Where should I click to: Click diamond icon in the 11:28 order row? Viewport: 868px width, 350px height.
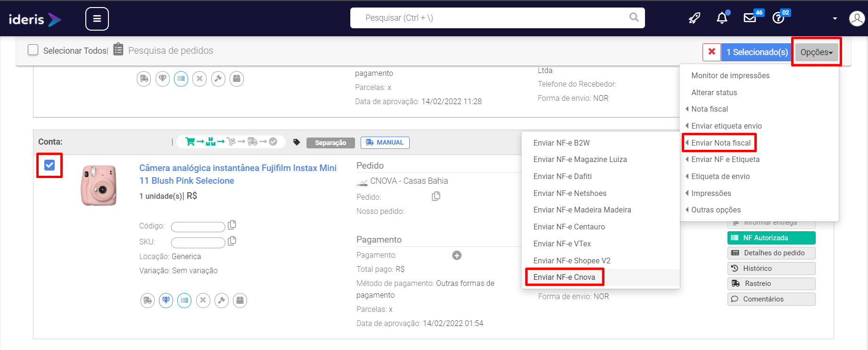[x=163, y=79]
